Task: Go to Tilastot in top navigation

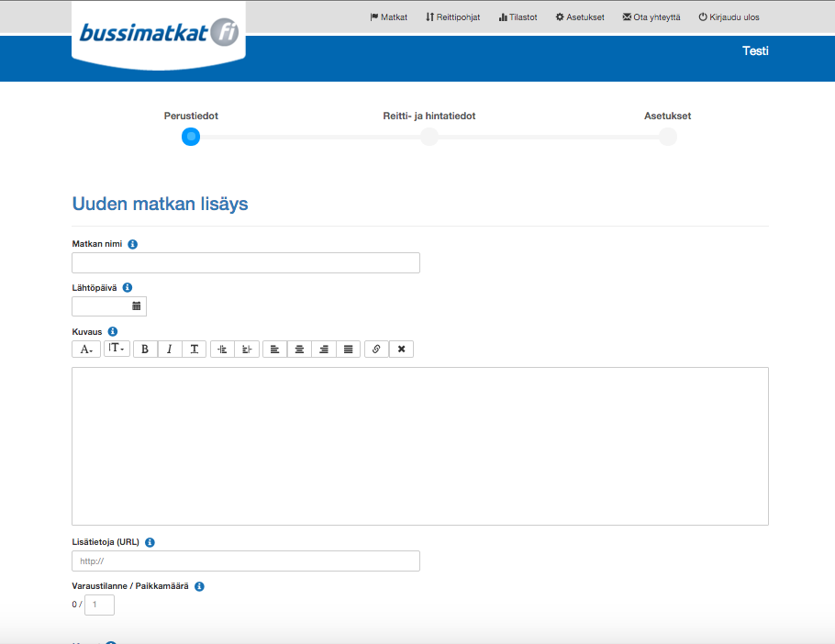Action: pos(518,17)
